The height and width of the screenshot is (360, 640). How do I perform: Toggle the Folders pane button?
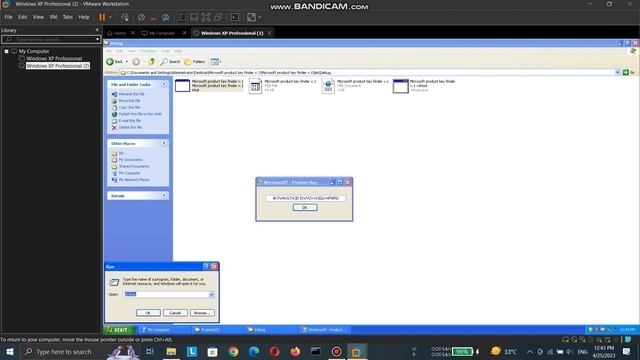coord(195,62)
